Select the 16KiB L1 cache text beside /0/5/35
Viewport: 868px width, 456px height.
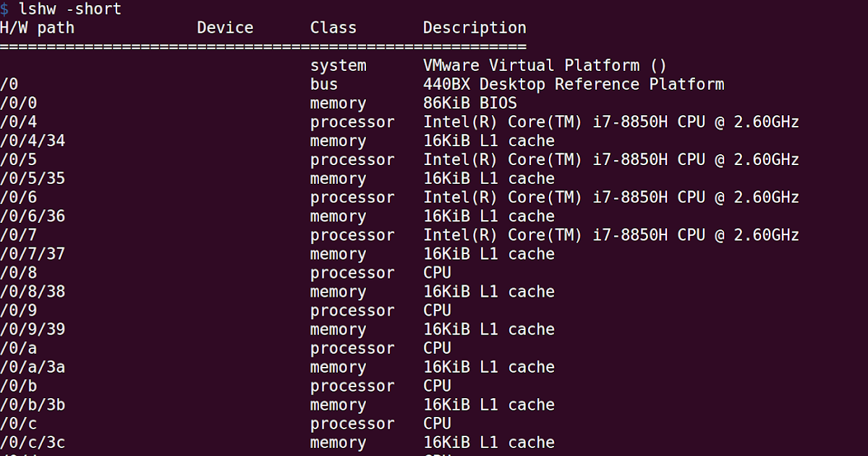pos(488,178)
